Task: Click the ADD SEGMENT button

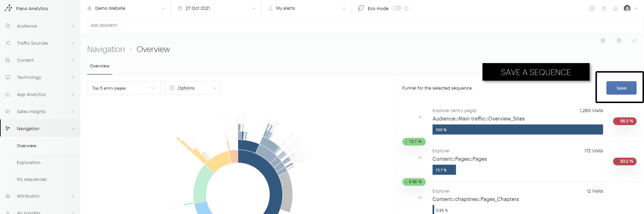Action: point(104,25)
